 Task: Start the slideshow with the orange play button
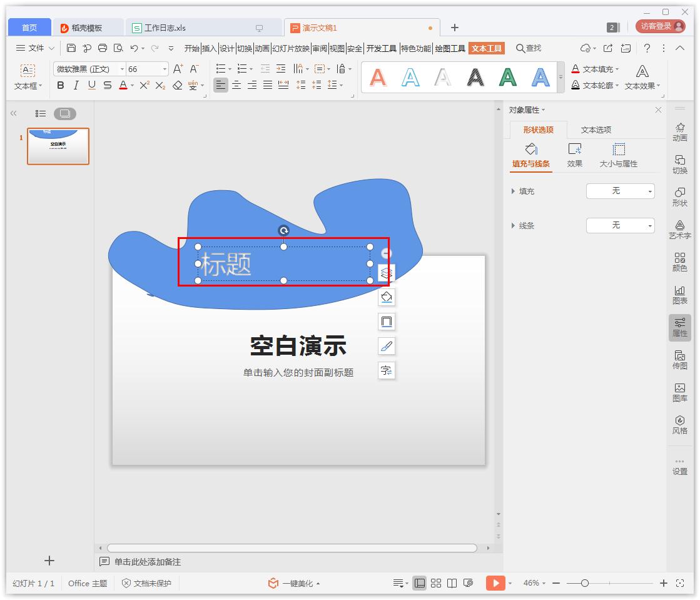[495, 582]
